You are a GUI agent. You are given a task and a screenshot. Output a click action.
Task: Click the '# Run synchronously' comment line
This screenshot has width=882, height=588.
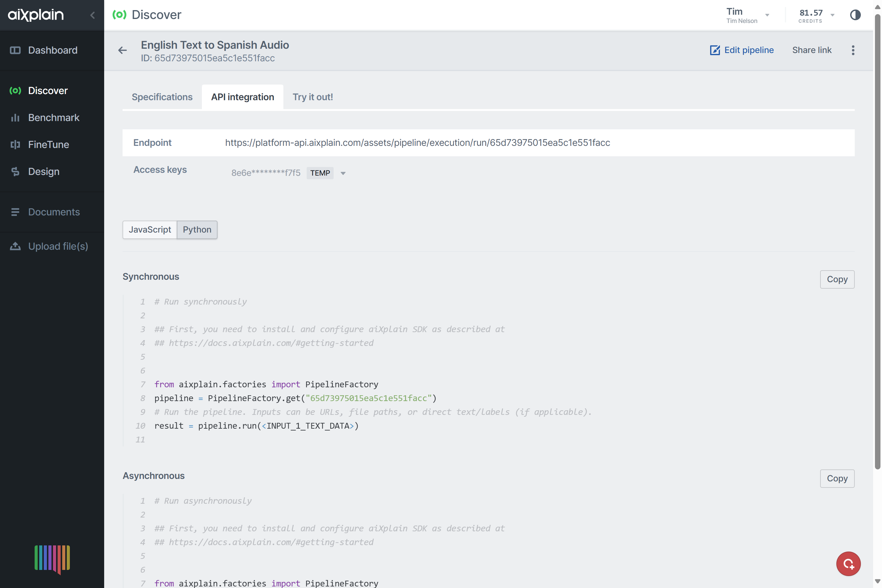200,302
